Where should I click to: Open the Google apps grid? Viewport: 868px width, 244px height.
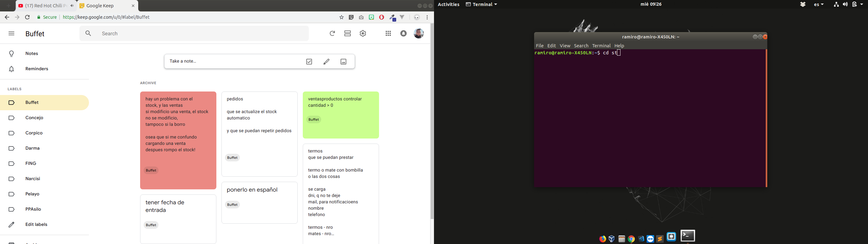coord(388,33)
